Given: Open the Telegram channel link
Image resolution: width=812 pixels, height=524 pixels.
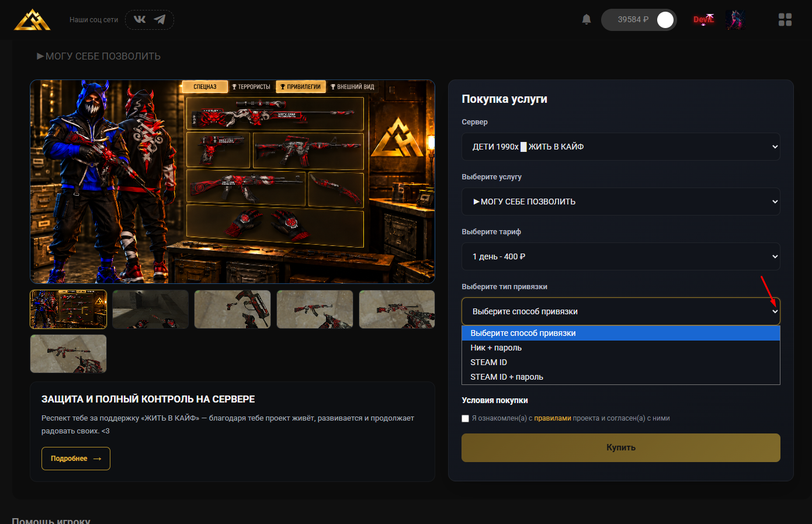Looking at the screenshot, I should (159, 19).
